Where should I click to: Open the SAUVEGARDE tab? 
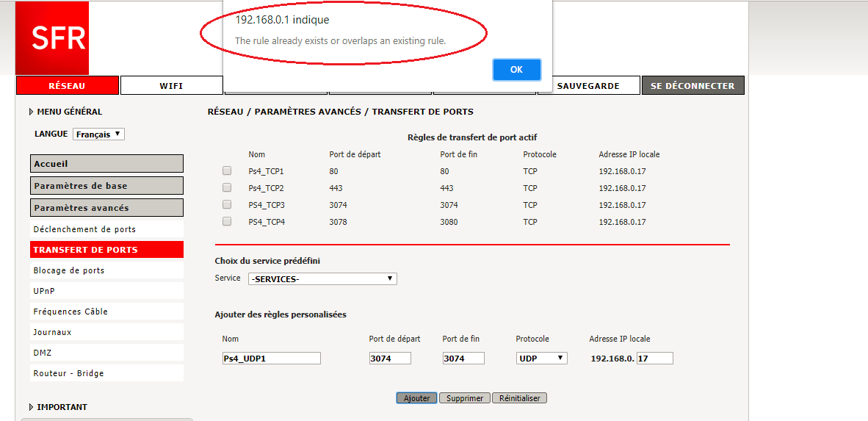(588, 86)
